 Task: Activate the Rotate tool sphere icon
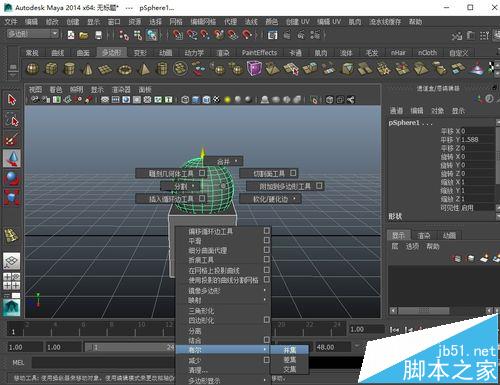[12, 178]
